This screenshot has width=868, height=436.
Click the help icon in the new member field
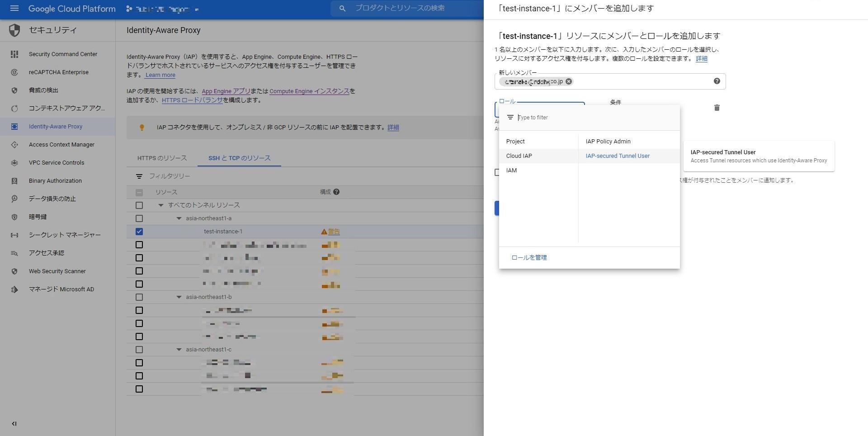point(717,81)
